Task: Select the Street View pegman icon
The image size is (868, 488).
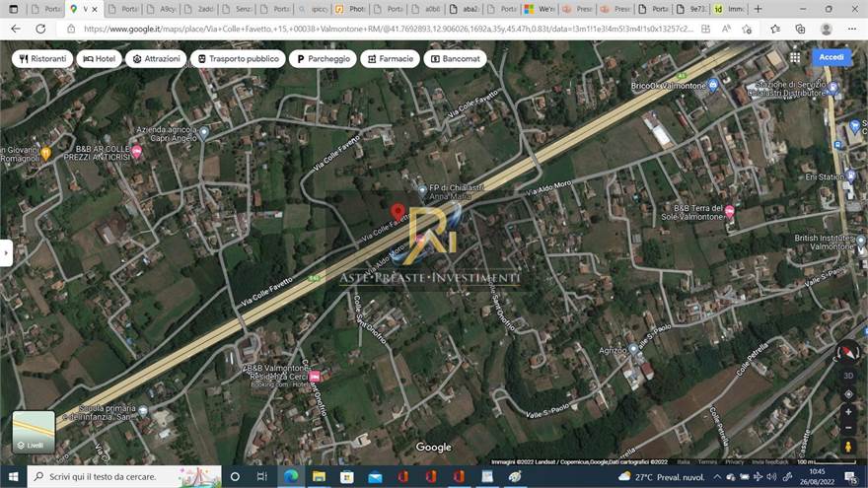Action: point(848,448)
